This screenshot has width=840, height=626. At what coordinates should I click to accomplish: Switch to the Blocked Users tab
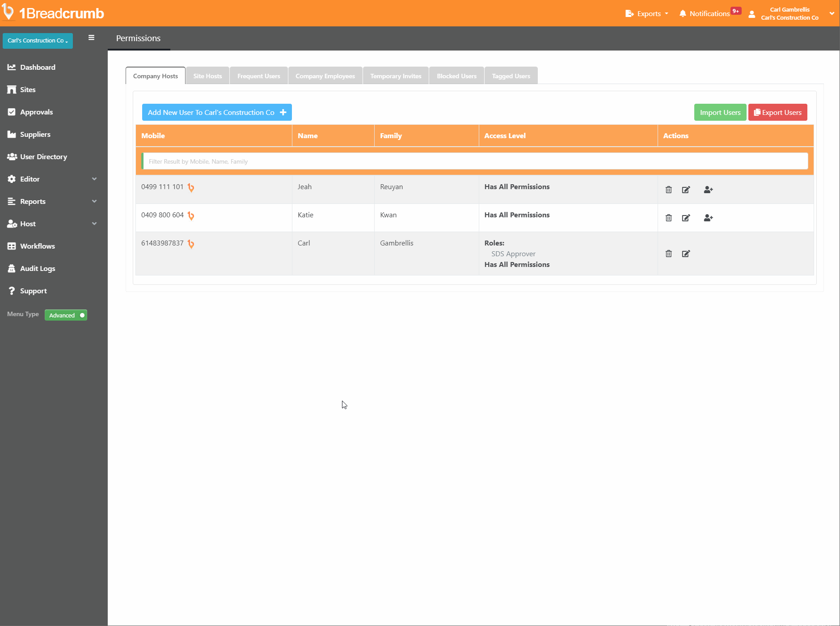click(x=456, y=76)
